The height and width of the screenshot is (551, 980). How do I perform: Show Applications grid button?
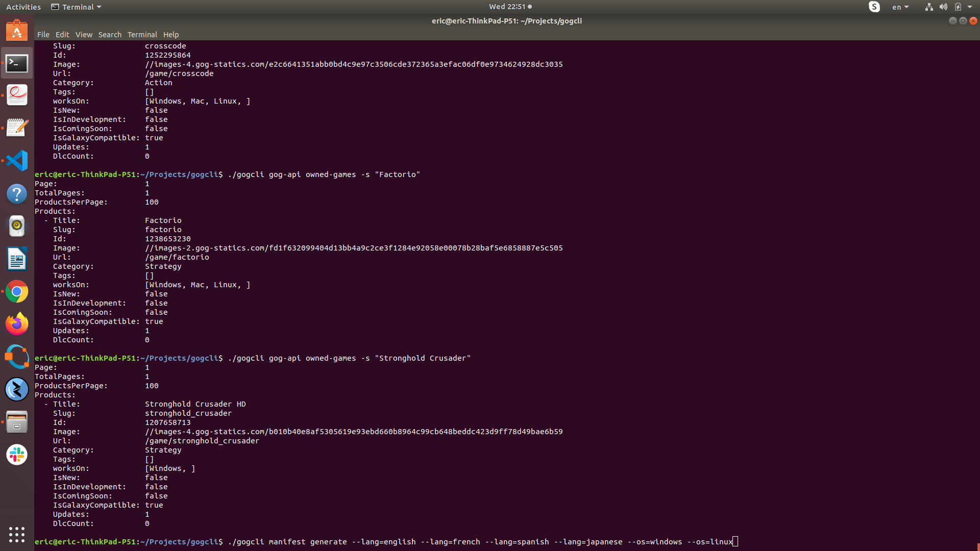pos(17,534)
